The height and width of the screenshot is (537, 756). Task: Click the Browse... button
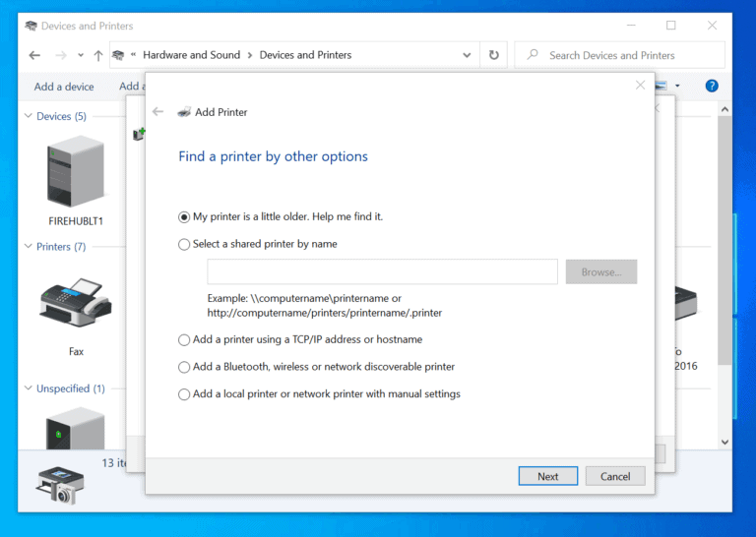coord(601,271)
